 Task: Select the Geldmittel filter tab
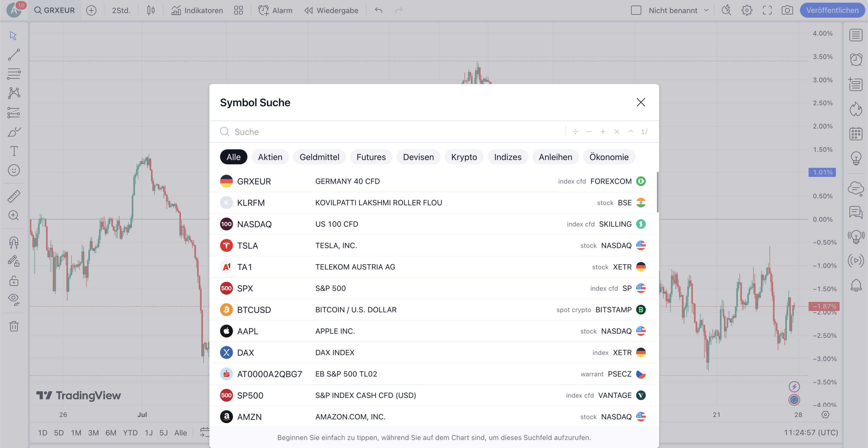pyautogui.click(x=319, y=157)
